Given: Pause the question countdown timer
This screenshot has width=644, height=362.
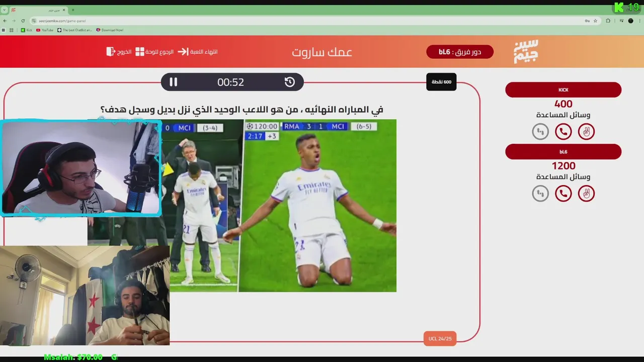Looking at the screenshot, I should (173, 82).
